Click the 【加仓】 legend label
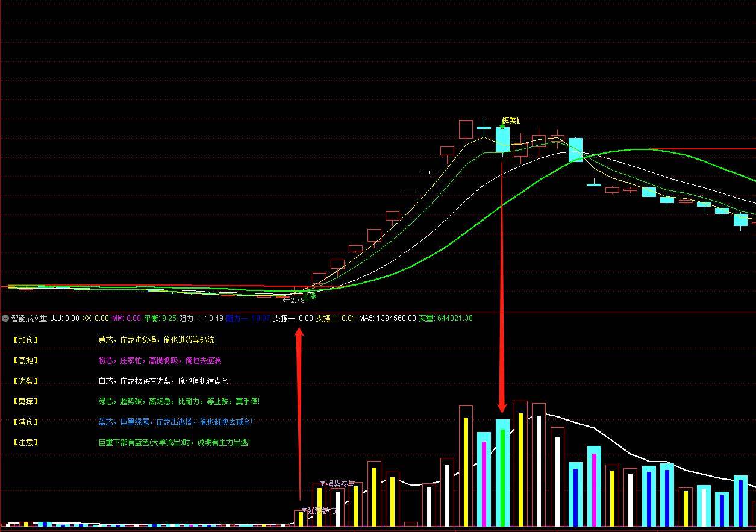Screen dimensions: 756x532 click(x=26, y=340)
